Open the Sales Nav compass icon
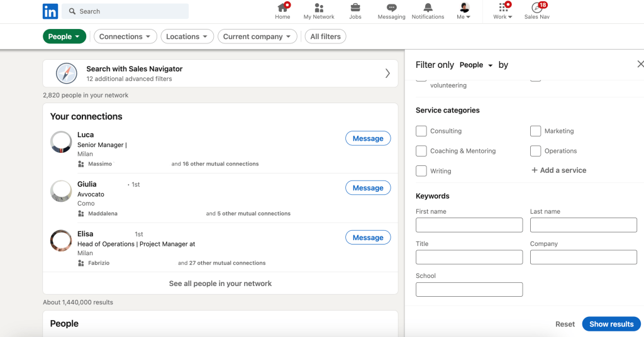 [536, 8]
